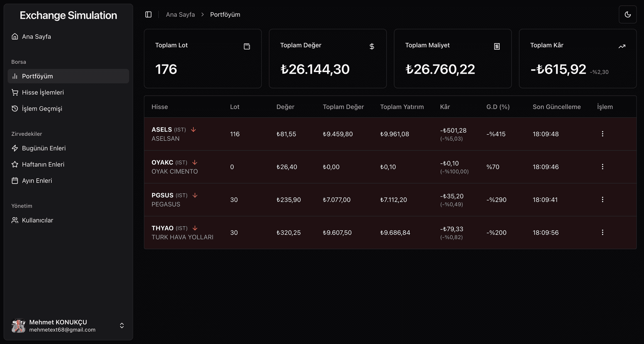644x344 pixels.
Task: Click the wallet icon in Toplam Lot card
Action: (247, 47)
